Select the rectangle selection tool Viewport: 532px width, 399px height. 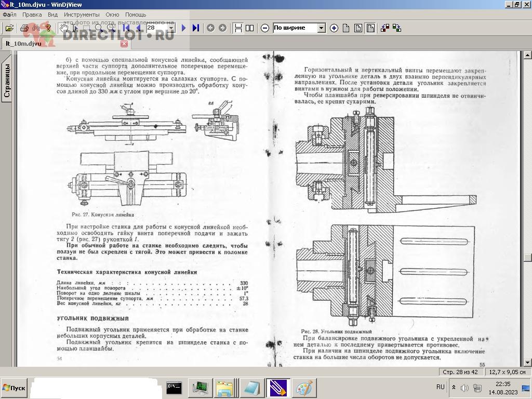click(x=87, y=28)
